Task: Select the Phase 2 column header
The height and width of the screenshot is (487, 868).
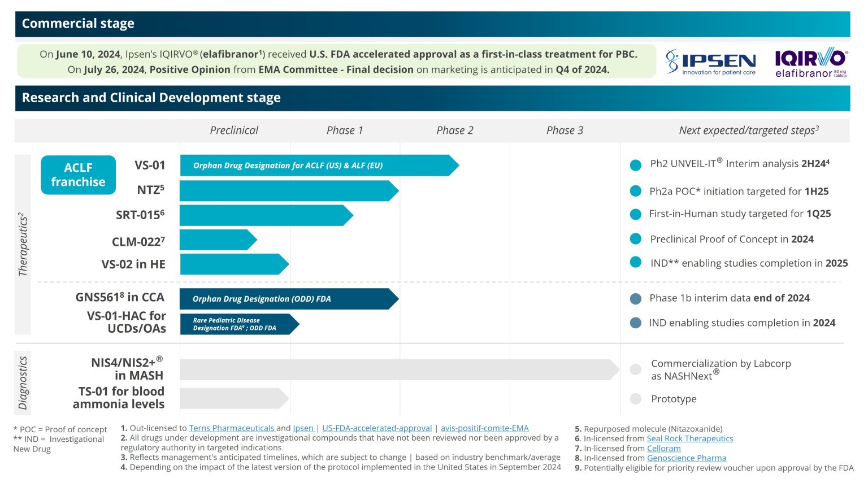Action: pos(455,131)
